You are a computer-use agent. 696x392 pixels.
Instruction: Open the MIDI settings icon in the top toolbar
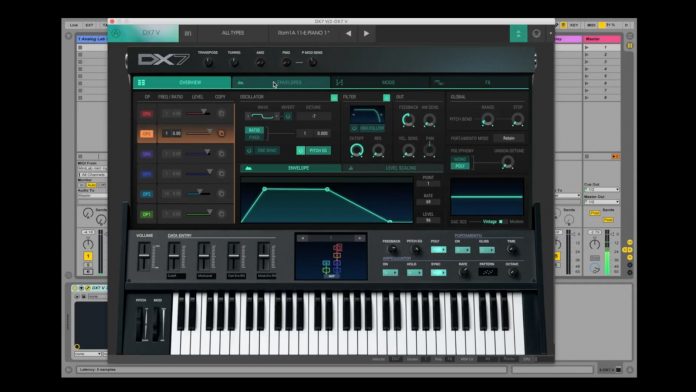536,33
